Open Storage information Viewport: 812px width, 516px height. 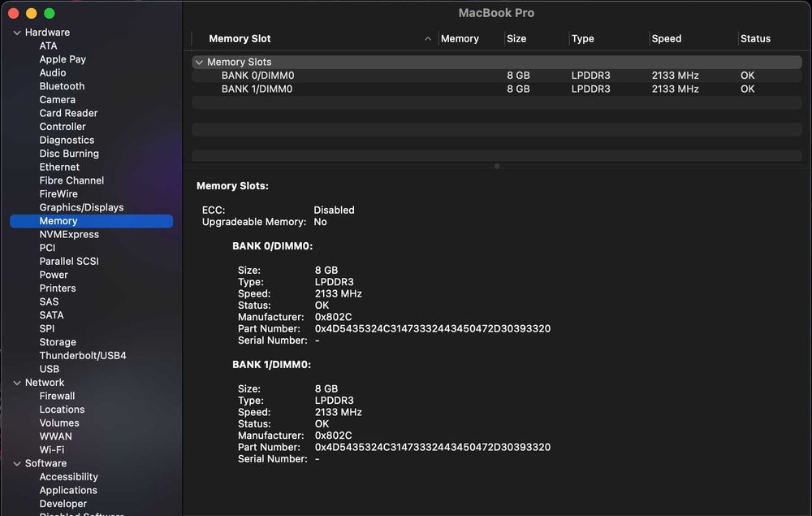tap(58, 342)
